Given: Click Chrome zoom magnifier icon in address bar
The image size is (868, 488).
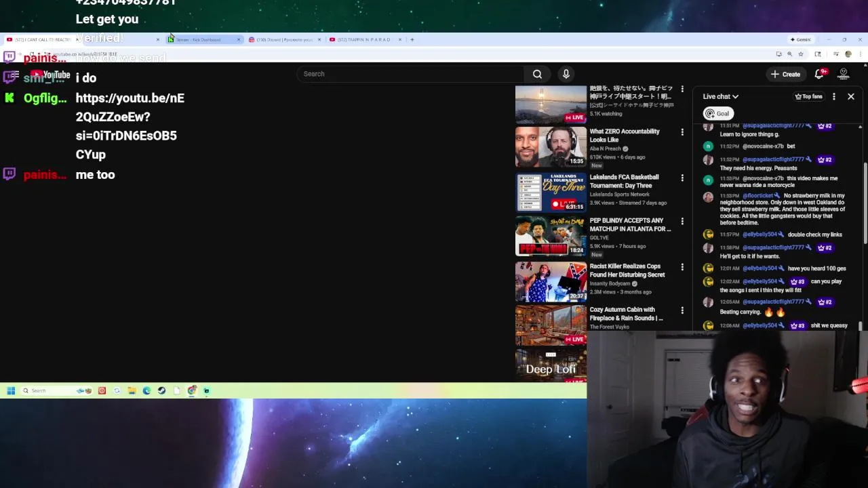Looking at the screenshot, I should pos(789,54).
